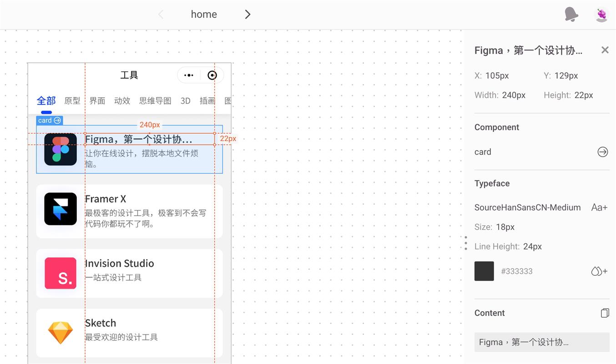Add color style with the droplet plus icon
The image size is (616, 364).
[599, 271]
